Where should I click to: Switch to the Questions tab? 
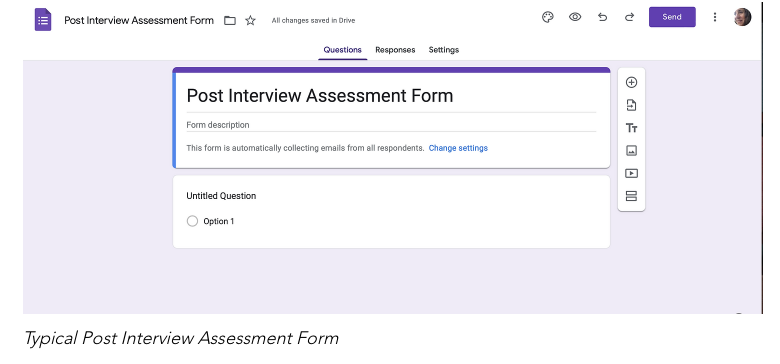[343, 50]
